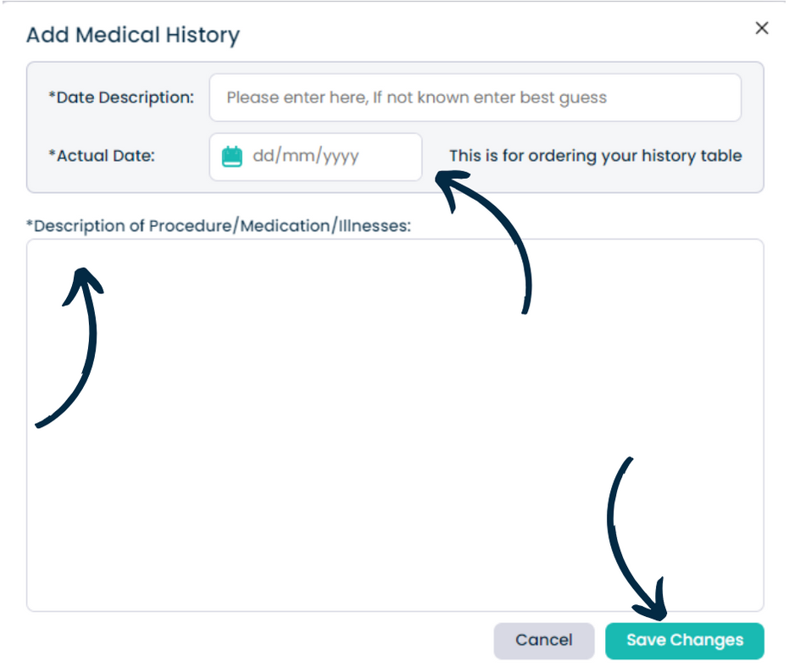This screenshot has width=789, height=672.
Task: Click the curved arrow pointing at Actual Date
Action: click(x=483, y=242)
